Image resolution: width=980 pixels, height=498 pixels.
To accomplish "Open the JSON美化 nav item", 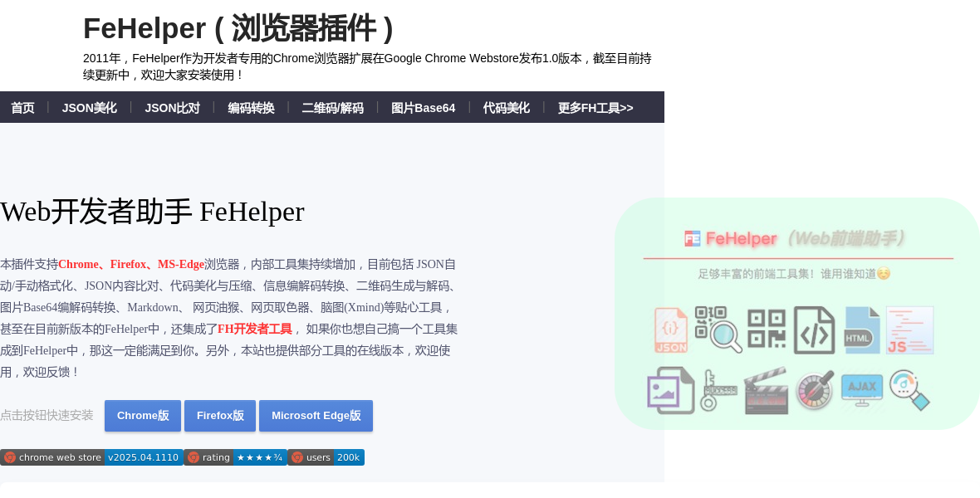I will pyautogui.click(x=89, y=108).
